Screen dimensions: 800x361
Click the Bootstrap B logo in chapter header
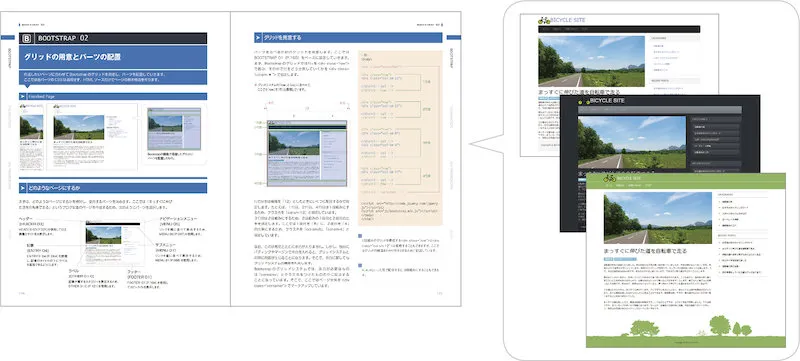click(27, 38)
